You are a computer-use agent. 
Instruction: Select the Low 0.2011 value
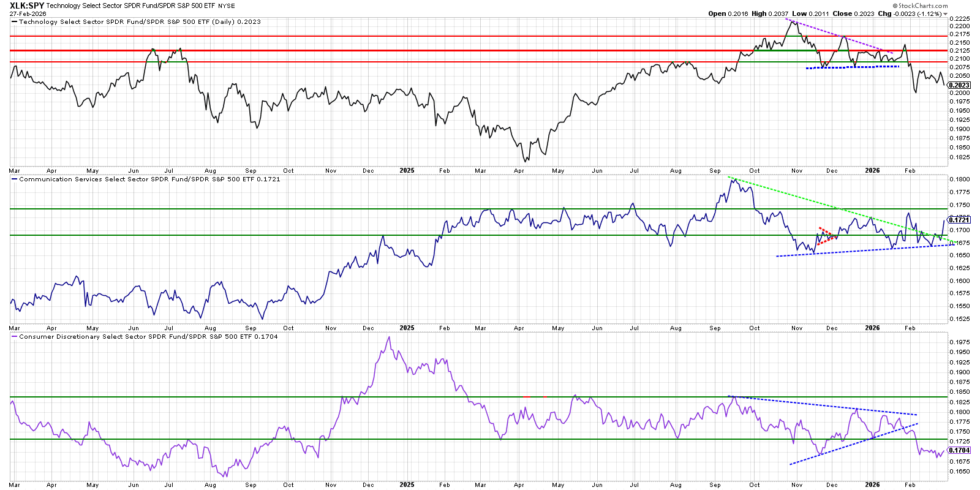[x=810, y=13]
